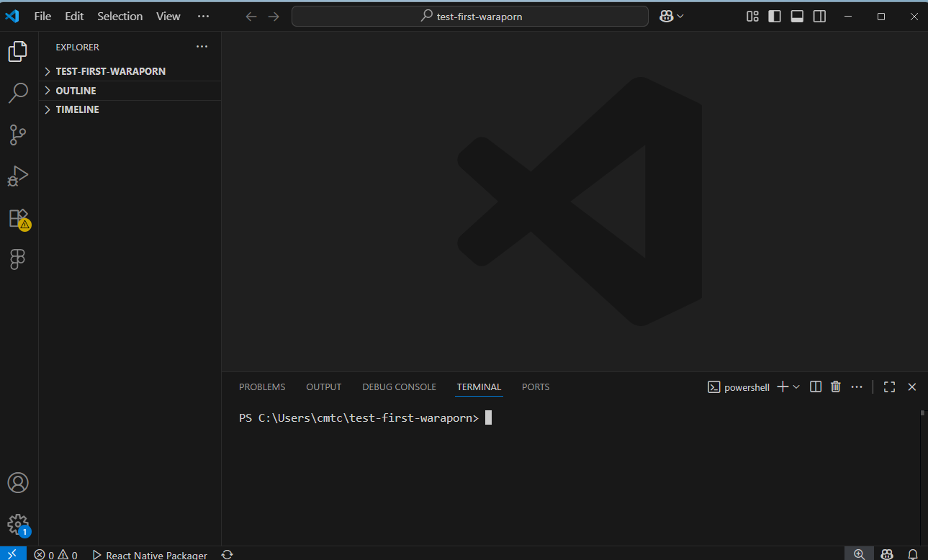Viewport: 928px width, 560px height.
Task: Open the Search view in activity bar
Action: (x=18, y=93)
